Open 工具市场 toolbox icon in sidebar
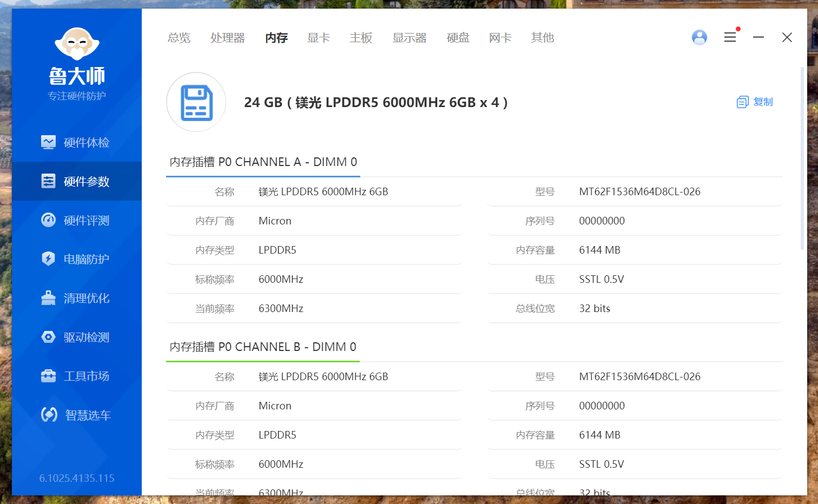 (48, 376)
